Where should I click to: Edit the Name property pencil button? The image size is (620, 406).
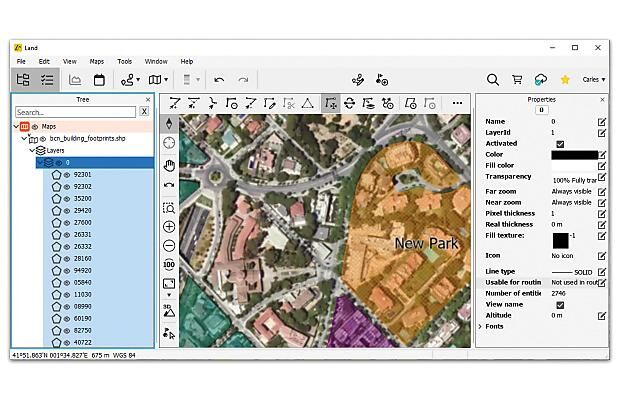602,122
